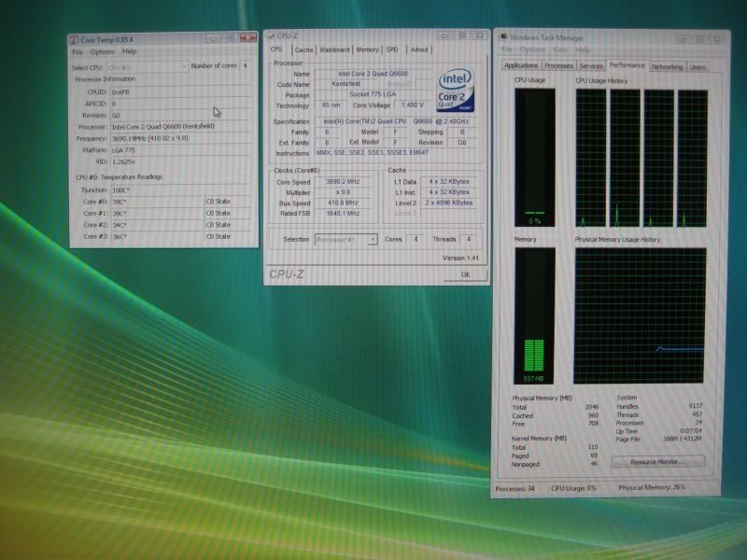This screenshot has width=747, height=560.
Task: Click the Platform field showing LGA 775
Action: [180, 150]
